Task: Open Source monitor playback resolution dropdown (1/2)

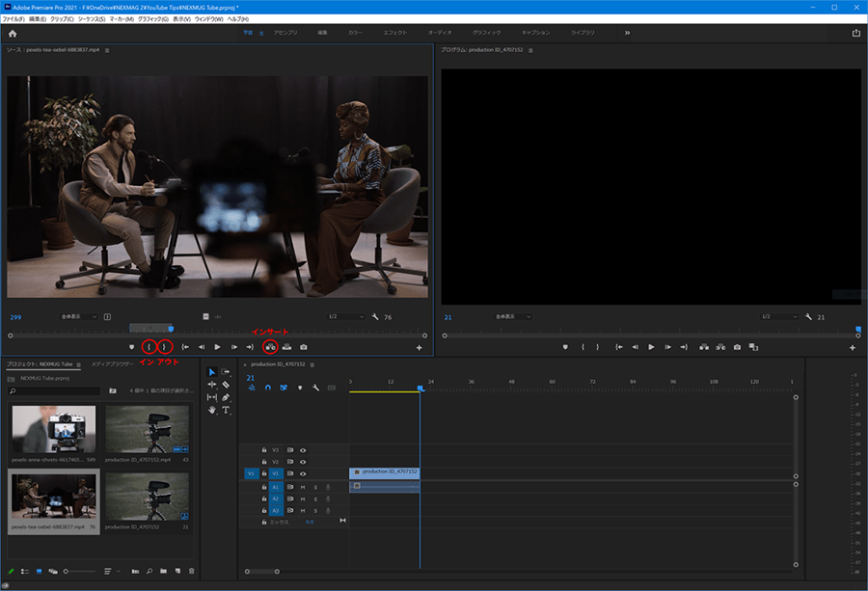Action: 344,316
